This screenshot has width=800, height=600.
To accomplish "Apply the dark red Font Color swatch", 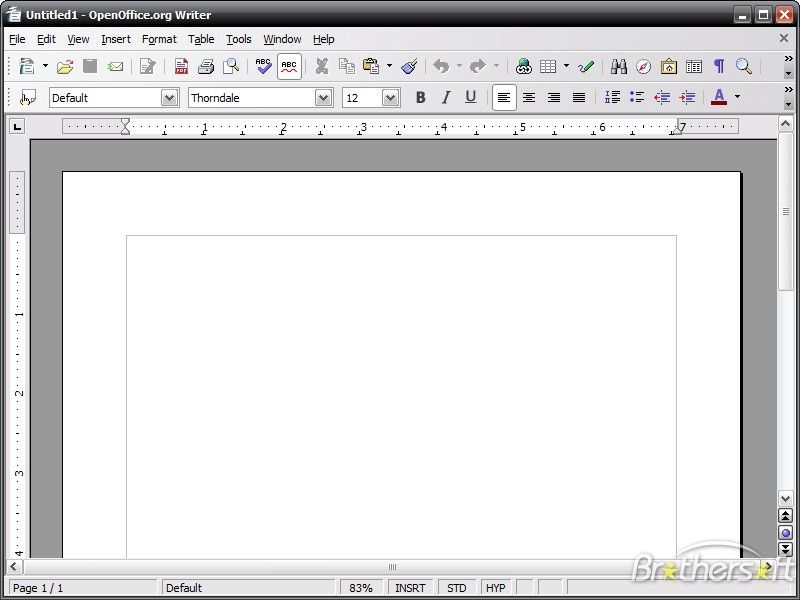I will [x=719, y=97].
